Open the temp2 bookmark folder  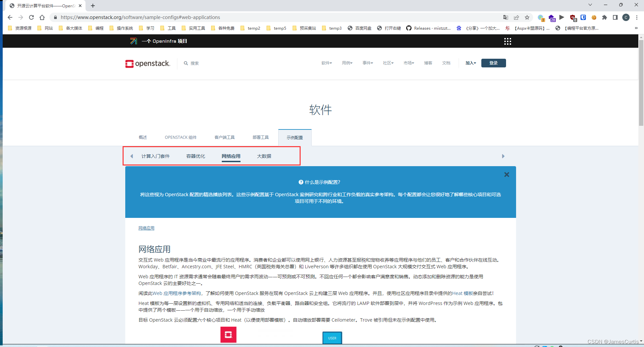250,28
